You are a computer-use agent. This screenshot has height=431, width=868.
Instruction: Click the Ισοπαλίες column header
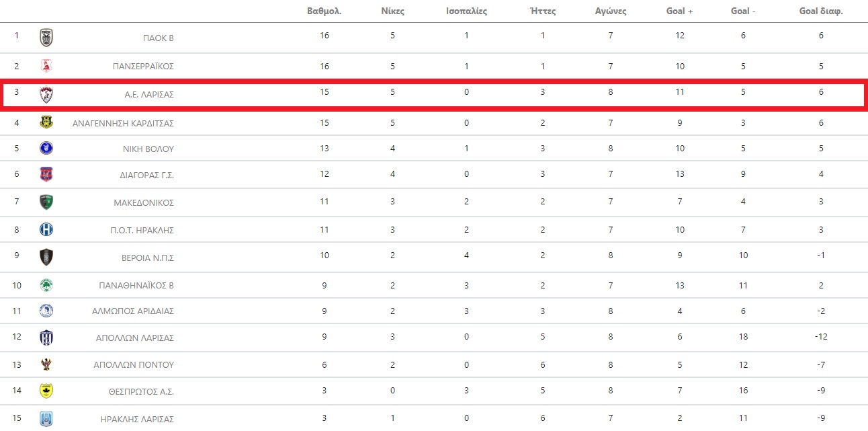[466, 11]
